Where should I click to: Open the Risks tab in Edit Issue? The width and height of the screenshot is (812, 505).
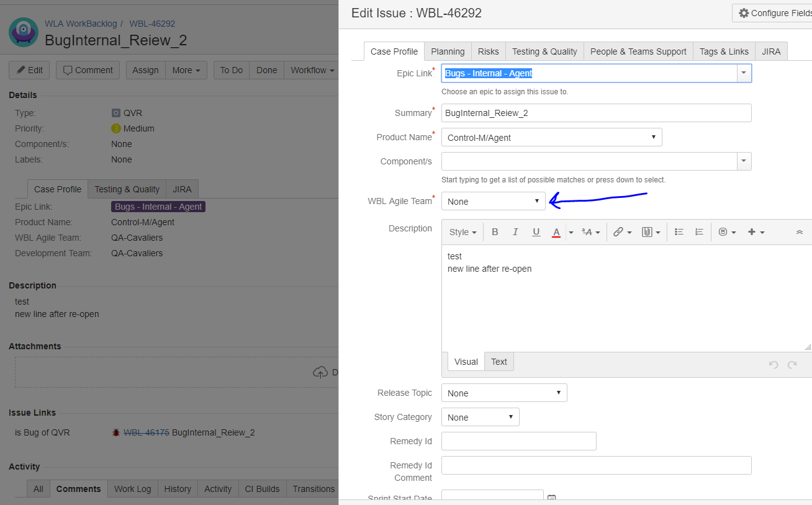pos(489,51)
